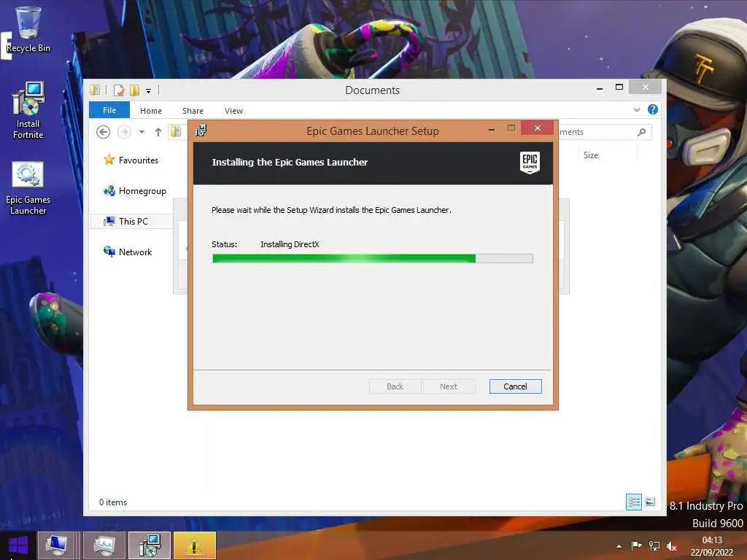Viewport: 747px width, 560px height.
Task: Go up one folder level in Explorer
Action: pos(158,132)
